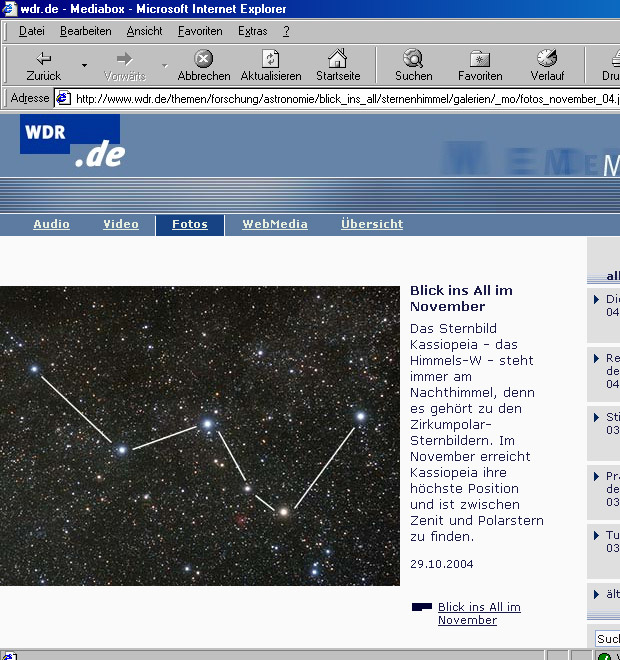Open the Übersicht tab
This screenshot has height=660, width=620.
(372, 224)
